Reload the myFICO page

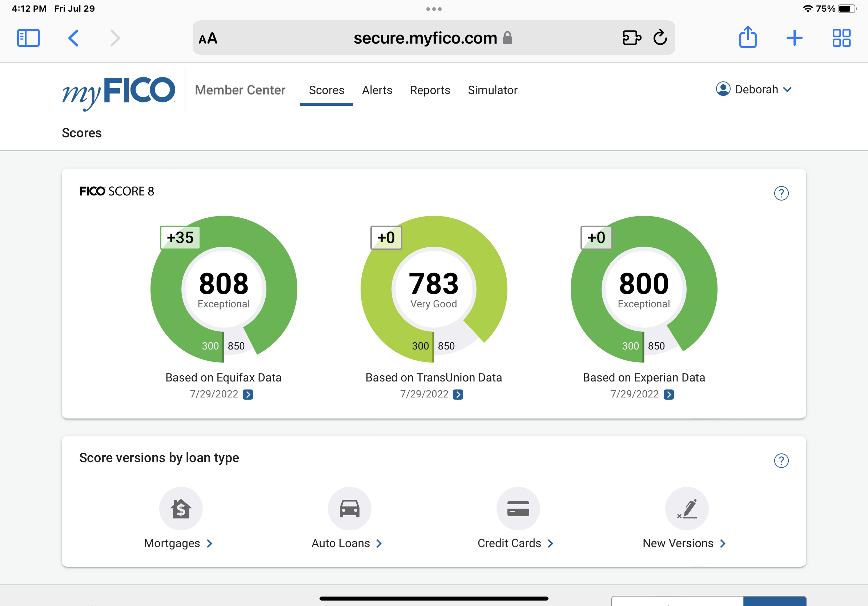coord(660,37)
